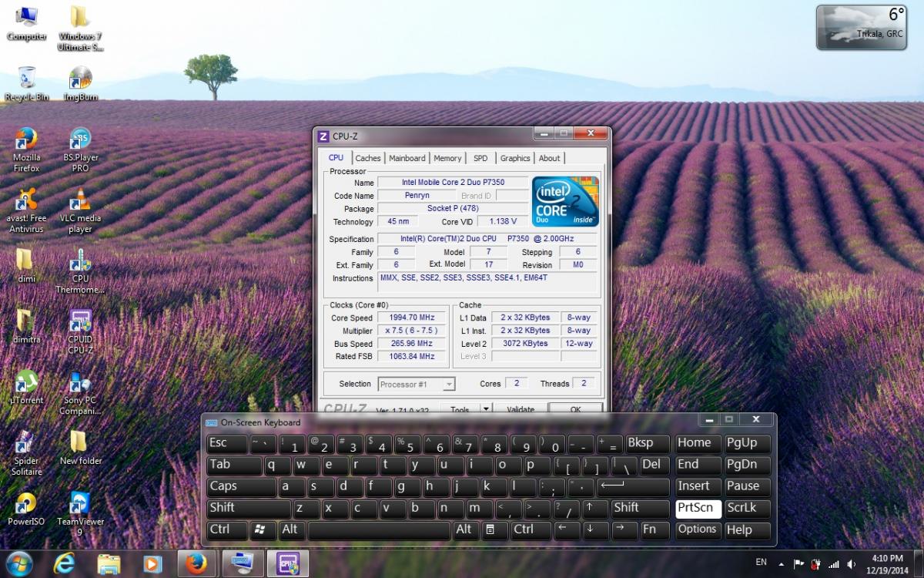Open the Memory tab in CPU-Z

point(447,158)
